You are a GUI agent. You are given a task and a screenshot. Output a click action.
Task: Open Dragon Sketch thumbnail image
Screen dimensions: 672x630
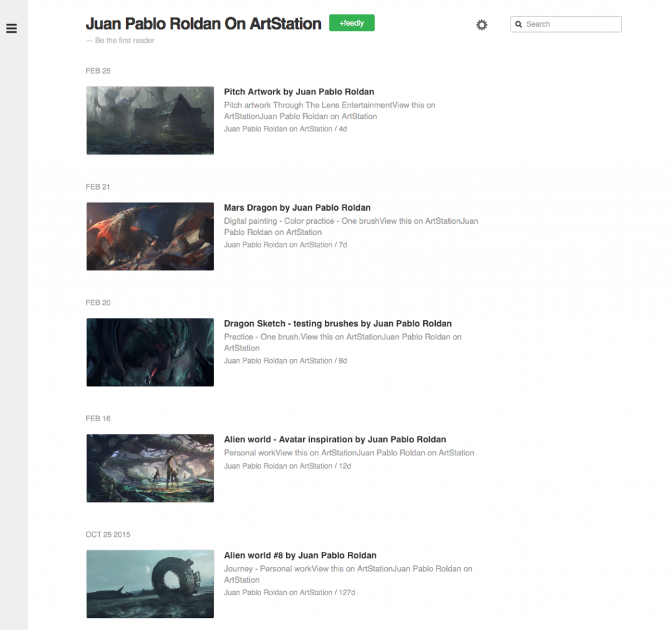click(x=150, y=352)
